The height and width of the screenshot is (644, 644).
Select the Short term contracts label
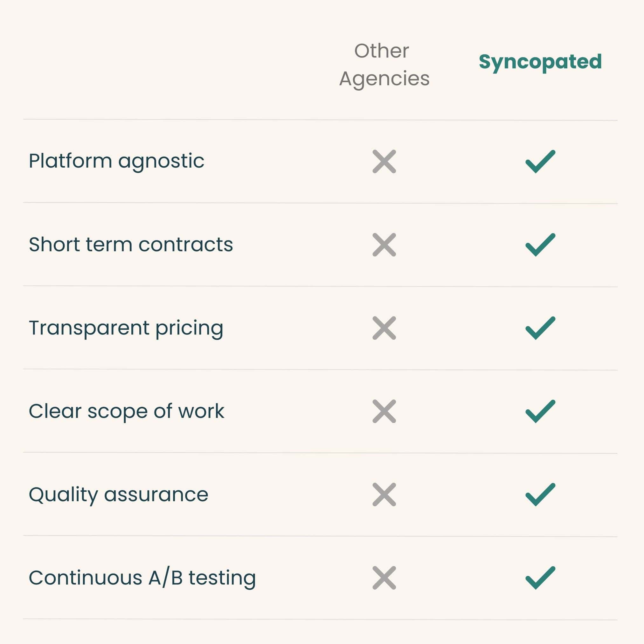tap(131, 245)
